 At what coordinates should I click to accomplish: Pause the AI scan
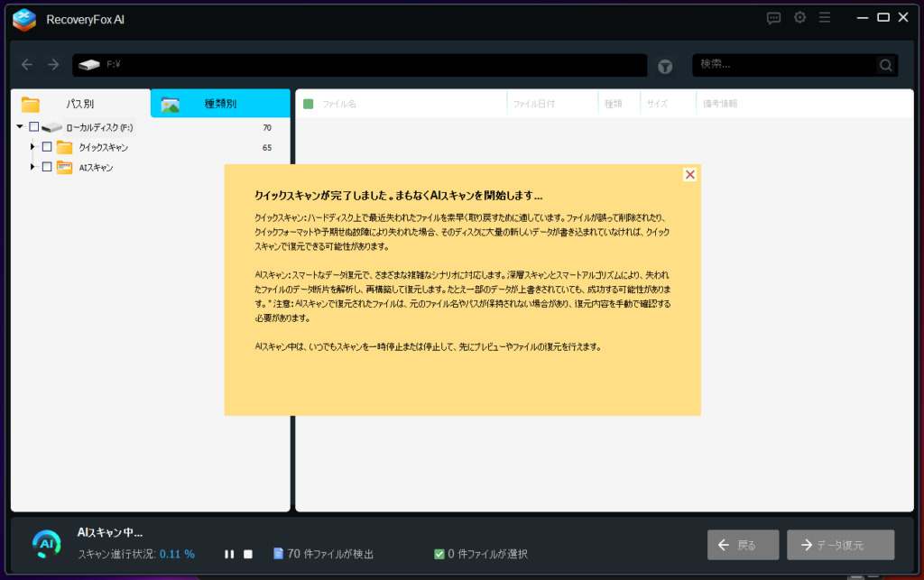click(x=229, y=554)
